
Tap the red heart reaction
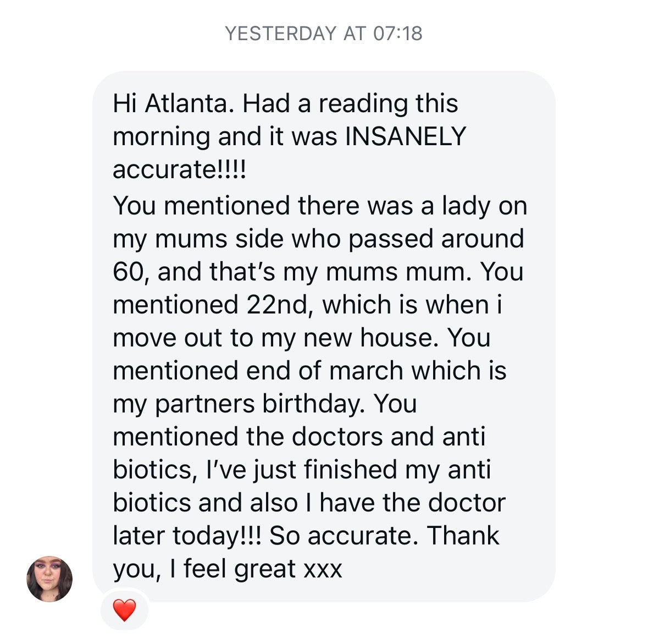(124, 610)
